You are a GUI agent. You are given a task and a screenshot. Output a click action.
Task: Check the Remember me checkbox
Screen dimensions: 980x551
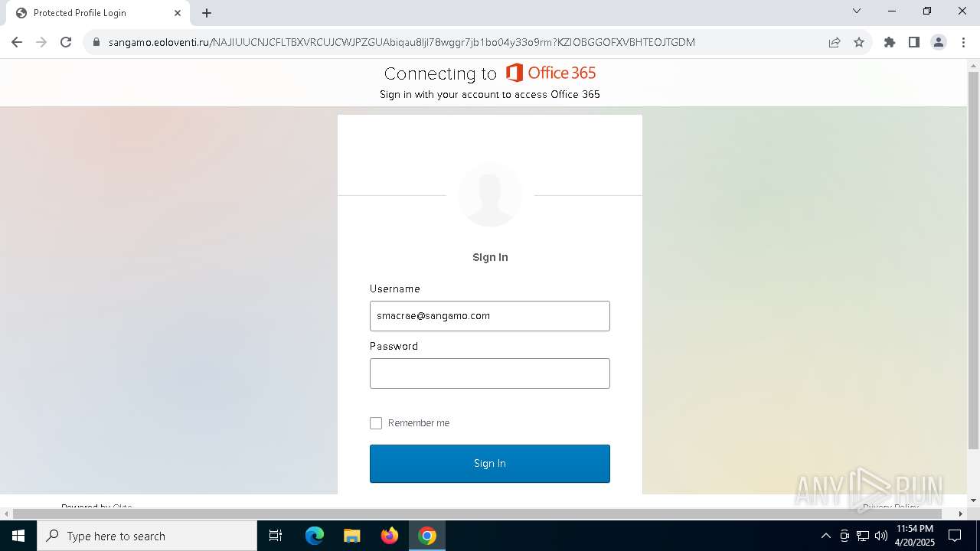pyautogui.click(x=376, y=423)
